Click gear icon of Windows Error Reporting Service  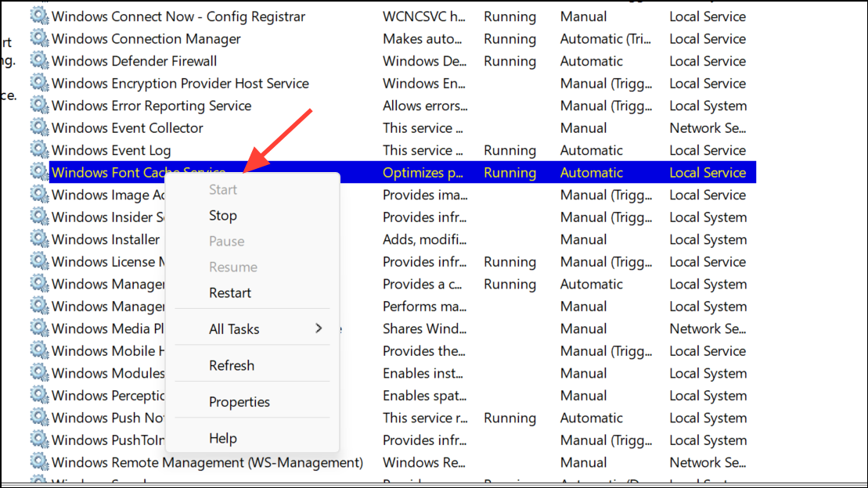[39, 105]
